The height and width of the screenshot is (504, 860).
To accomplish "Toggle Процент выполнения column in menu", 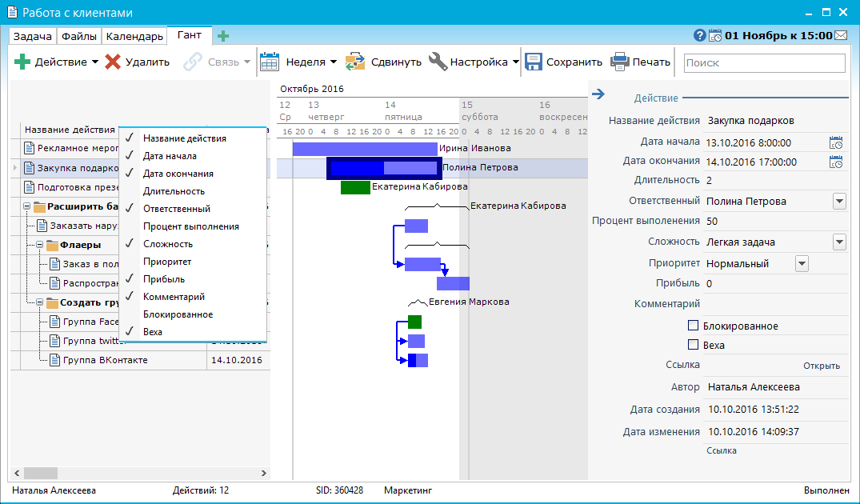I will tap(191, 226).
